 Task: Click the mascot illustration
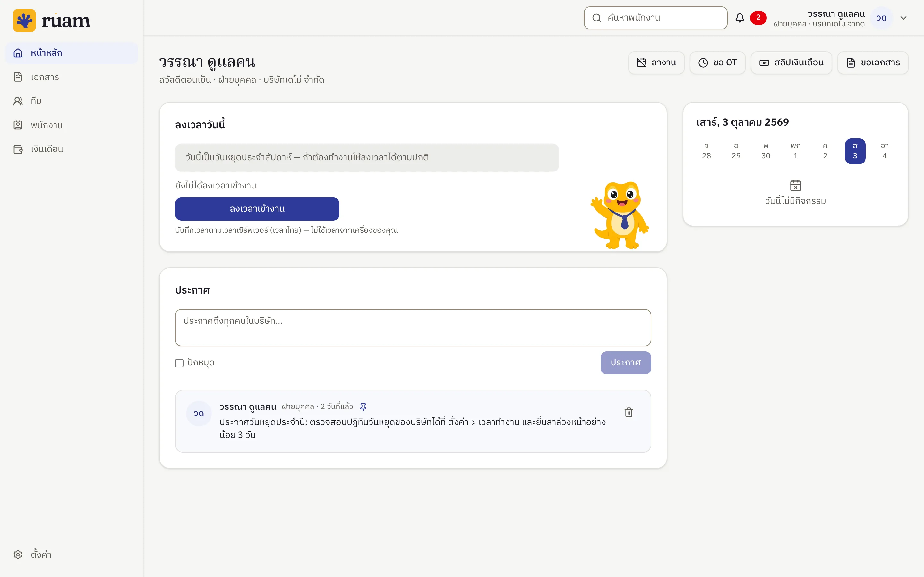point(620,215)
